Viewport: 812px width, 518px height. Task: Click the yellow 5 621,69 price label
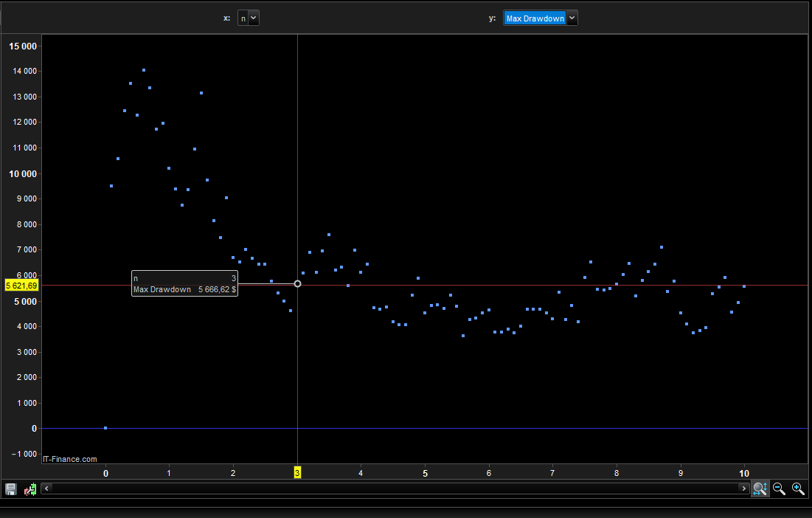pos(21,286)
